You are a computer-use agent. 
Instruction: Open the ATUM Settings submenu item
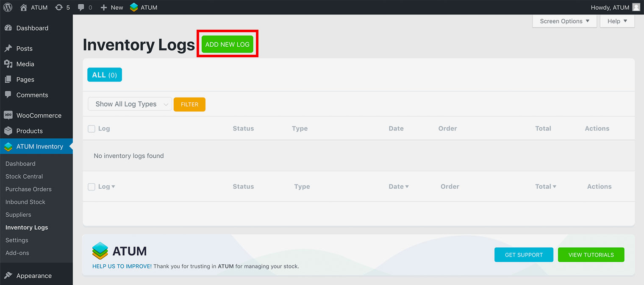point(17,240)
